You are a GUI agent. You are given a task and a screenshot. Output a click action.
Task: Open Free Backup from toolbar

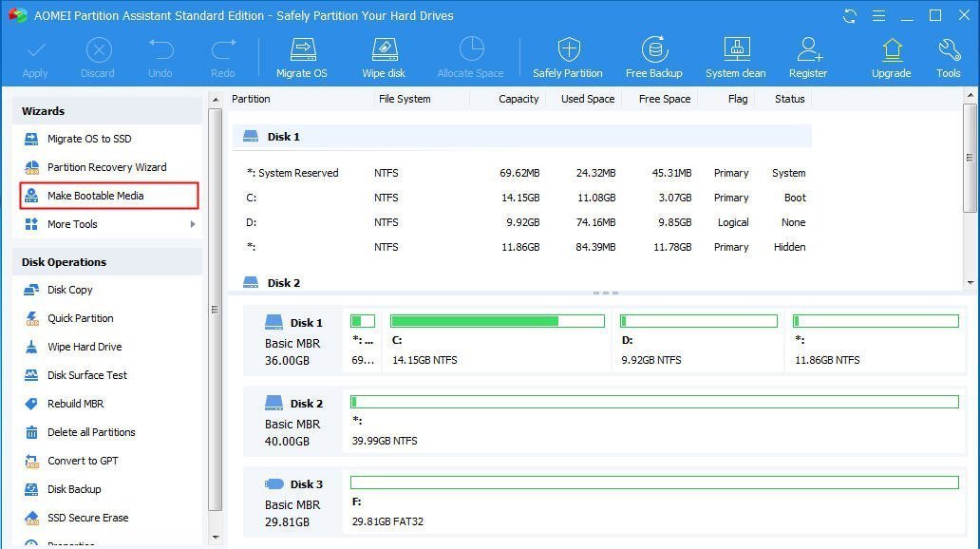tap(653, 58)
